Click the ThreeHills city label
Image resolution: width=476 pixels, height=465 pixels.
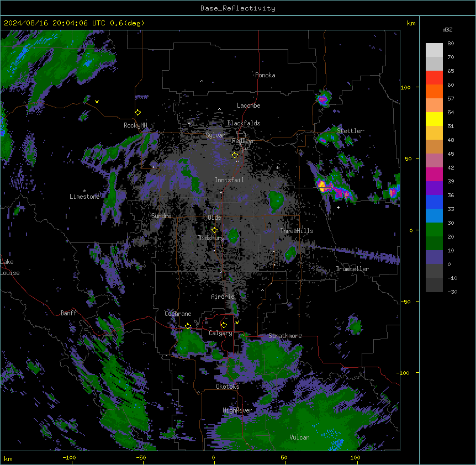297,231
